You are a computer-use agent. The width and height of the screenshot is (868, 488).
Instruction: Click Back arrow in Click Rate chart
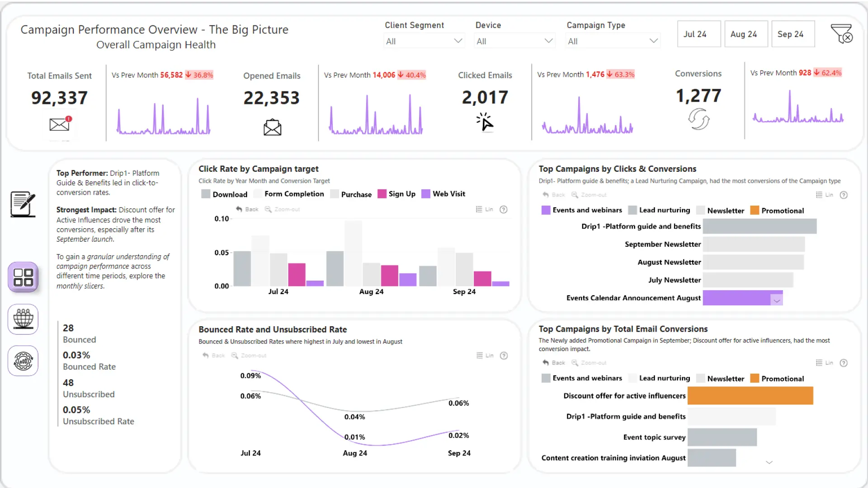click(247, 209)
